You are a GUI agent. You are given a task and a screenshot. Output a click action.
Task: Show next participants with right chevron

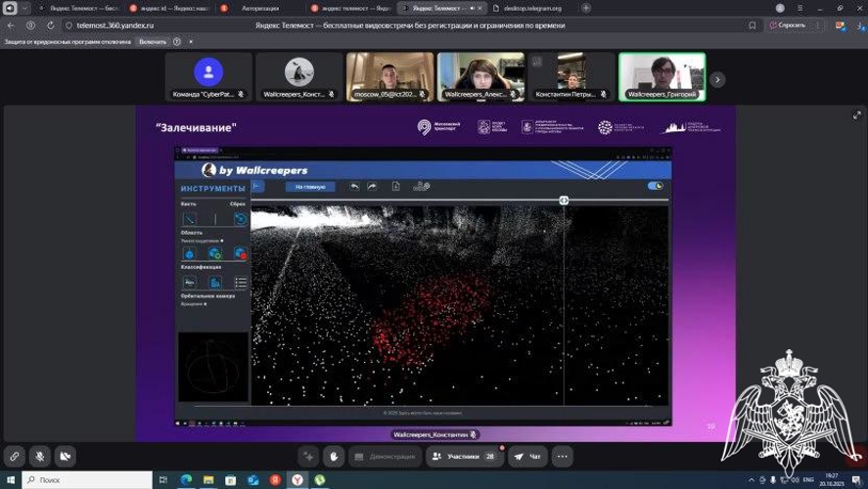tap(717, 79)
